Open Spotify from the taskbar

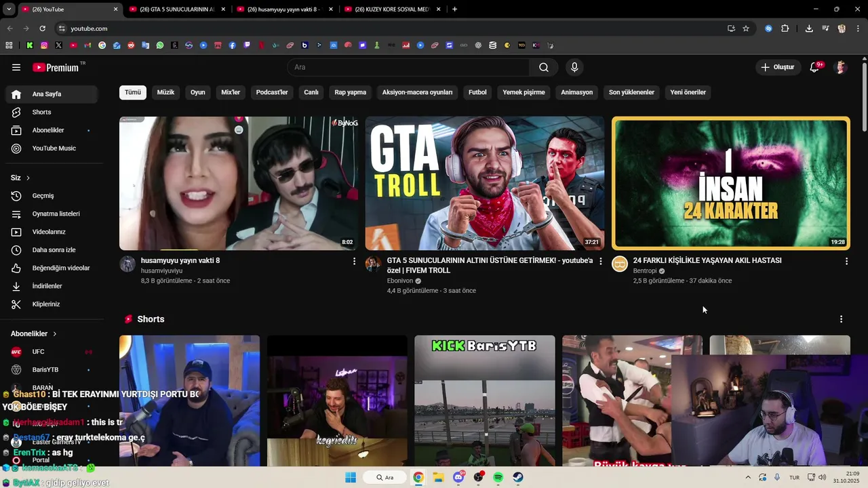point(498,477)
